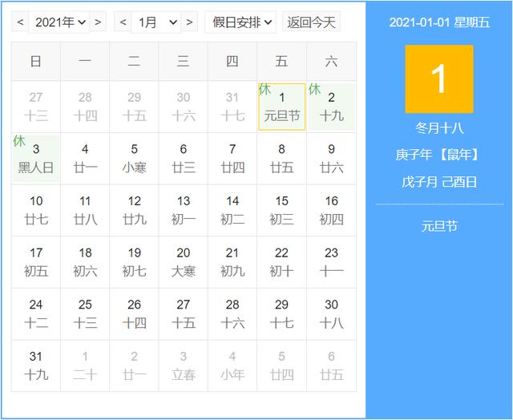Choose January 29 十七 date
Viewport: 513px width, 420px height.
[281, 314]
